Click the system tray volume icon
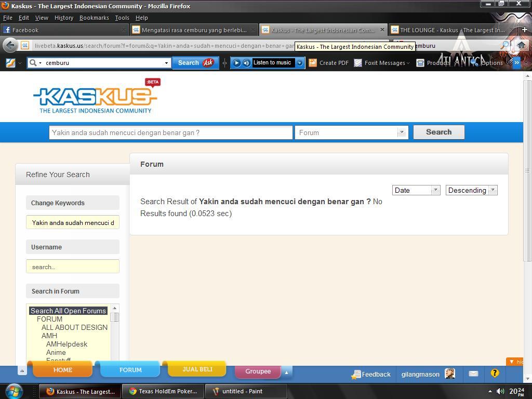The image size is (532, 399). (x=500, y=391)
